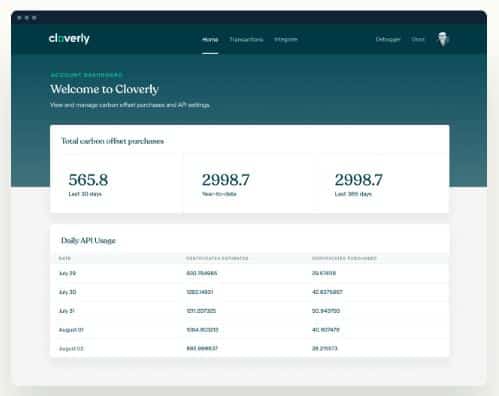Select the July 30 row date
Image resolution: width=499 pixels, height=396 pixels.
click(67, 292)
